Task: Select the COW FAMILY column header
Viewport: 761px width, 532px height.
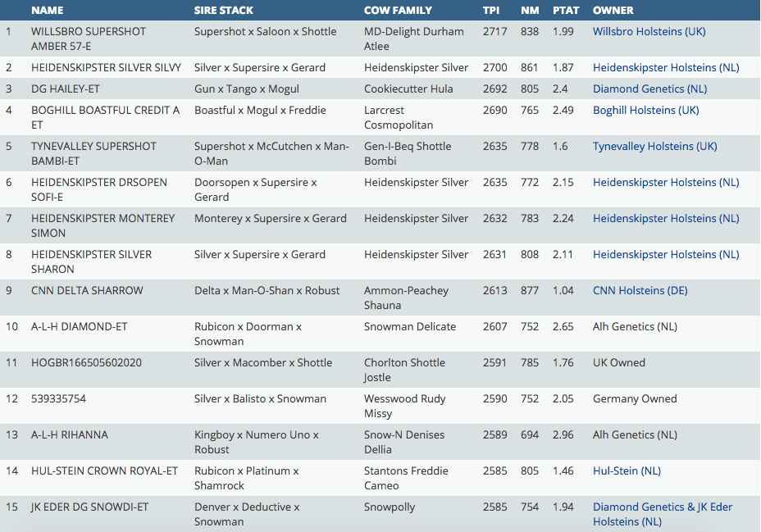Action: pos(400,11)
